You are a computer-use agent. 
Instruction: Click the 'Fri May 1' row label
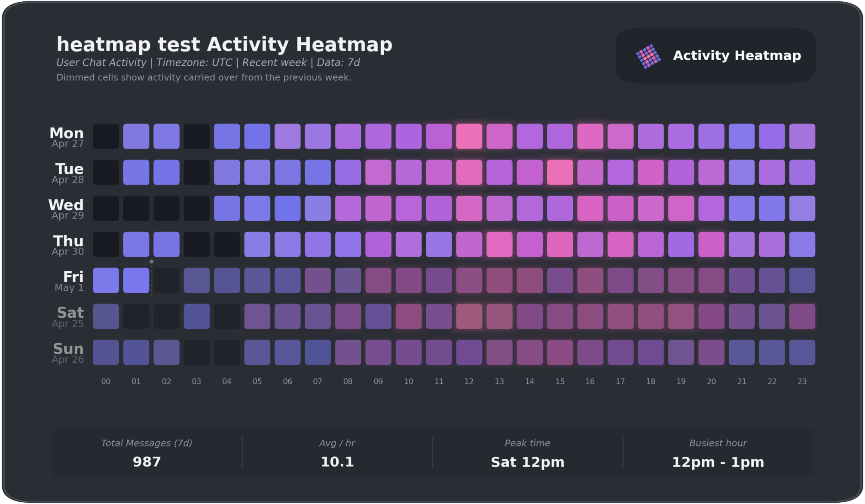pos(69,281)
